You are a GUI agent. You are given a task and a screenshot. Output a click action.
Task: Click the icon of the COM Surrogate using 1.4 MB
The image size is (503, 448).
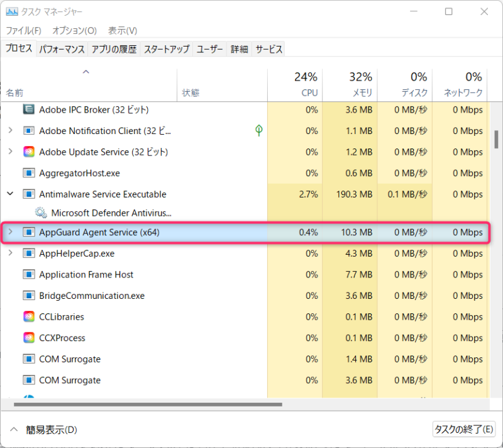[x=28, y=359]
